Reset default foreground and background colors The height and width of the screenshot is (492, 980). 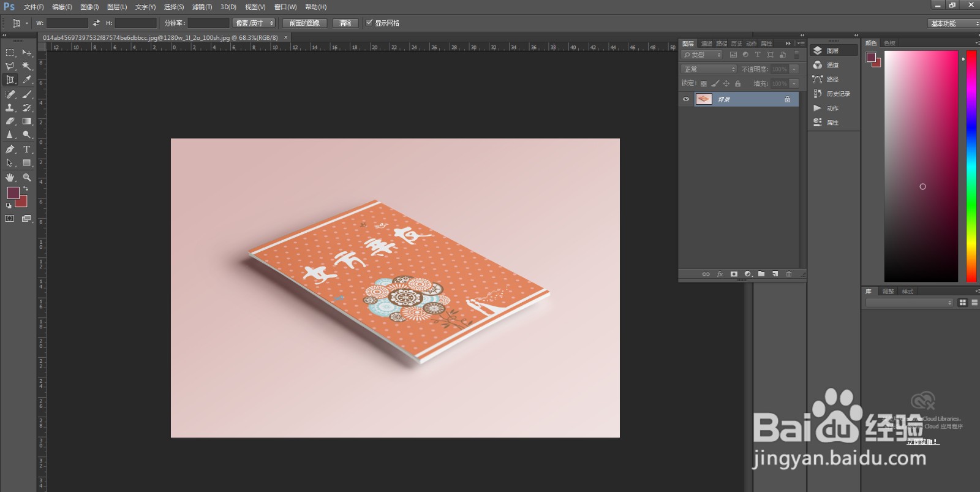coord(9,205)
